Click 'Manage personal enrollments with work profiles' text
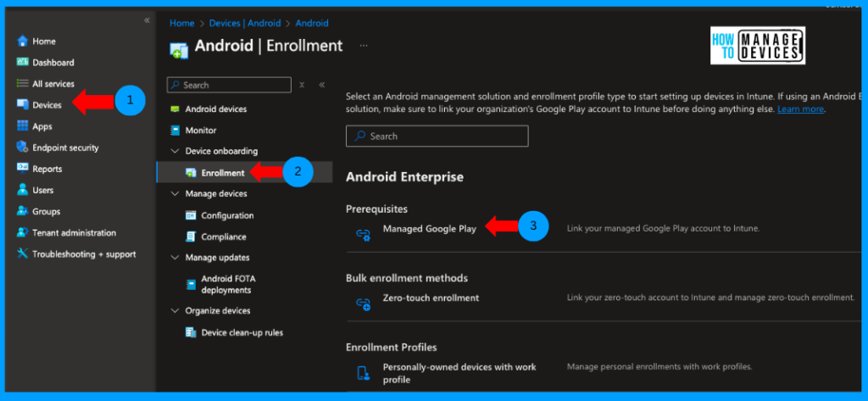This screenshot has width=868, height=401. click(659, 366)
